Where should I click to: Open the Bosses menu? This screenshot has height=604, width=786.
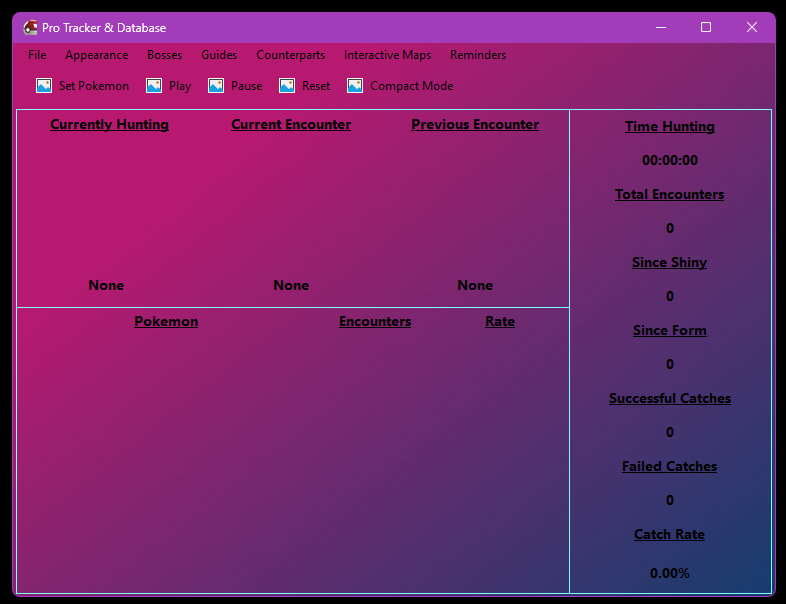click(164, 55)
